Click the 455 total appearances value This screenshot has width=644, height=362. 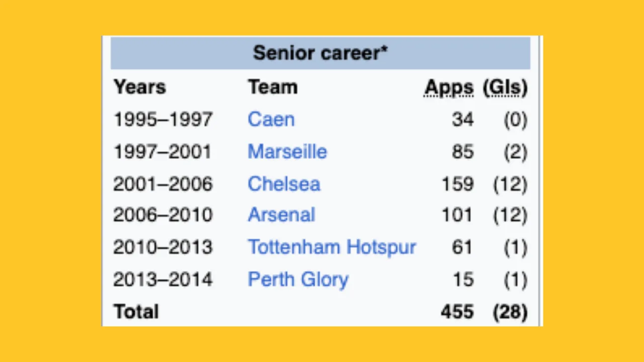tap(457, 312)
